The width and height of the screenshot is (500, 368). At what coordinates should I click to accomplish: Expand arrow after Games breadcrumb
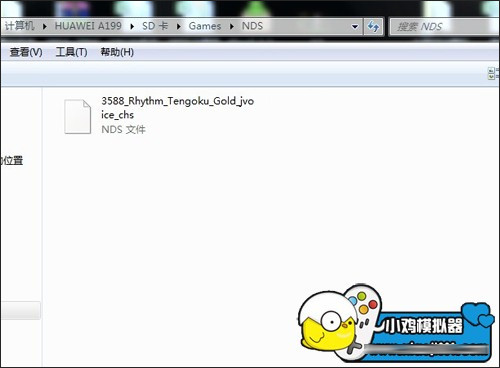(x=232, y=26)
